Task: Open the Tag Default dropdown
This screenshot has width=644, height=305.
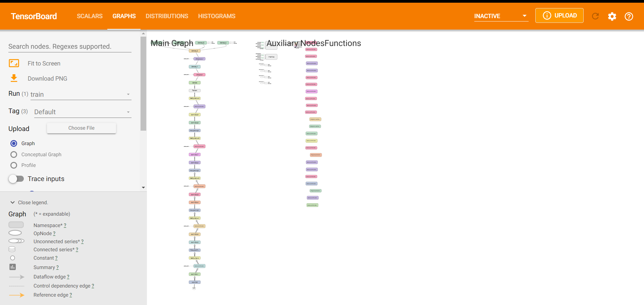Action: click(x=83, y=112)
